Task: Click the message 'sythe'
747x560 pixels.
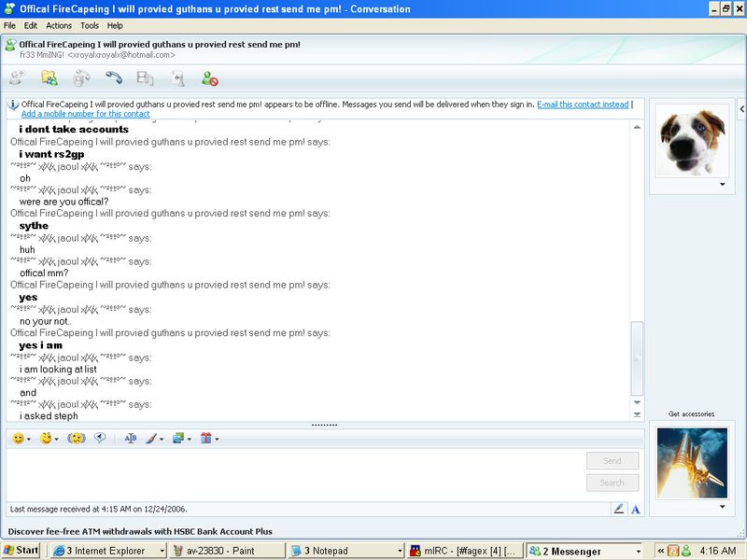Action: tap(34, 226)
